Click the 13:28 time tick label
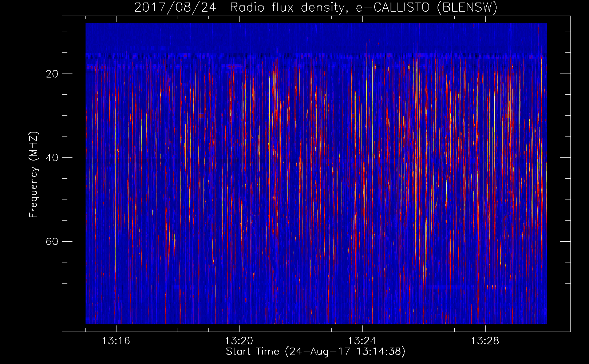 [x=485, y=341]
